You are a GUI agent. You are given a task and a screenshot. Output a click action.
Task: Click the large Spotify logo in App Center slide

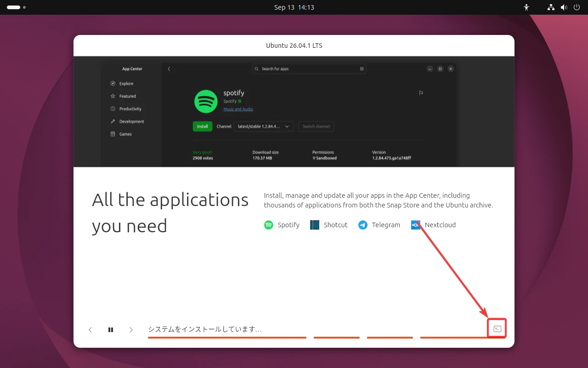coord(206,101)
